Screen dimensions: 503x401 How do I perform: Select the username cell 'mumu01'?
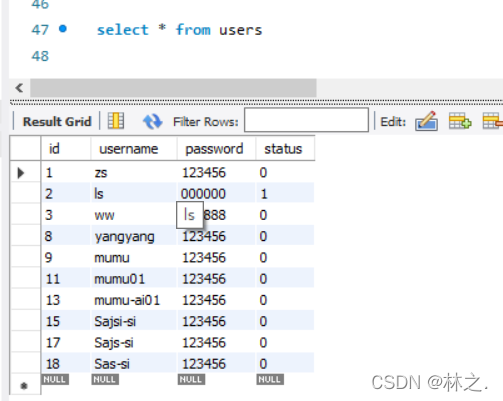point(134,279)
